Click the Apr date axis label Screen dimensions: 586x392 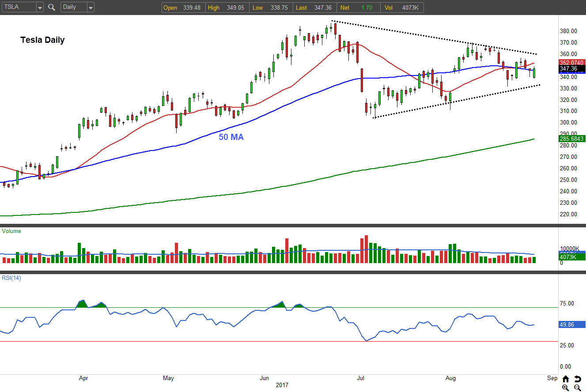coord(83,378)
